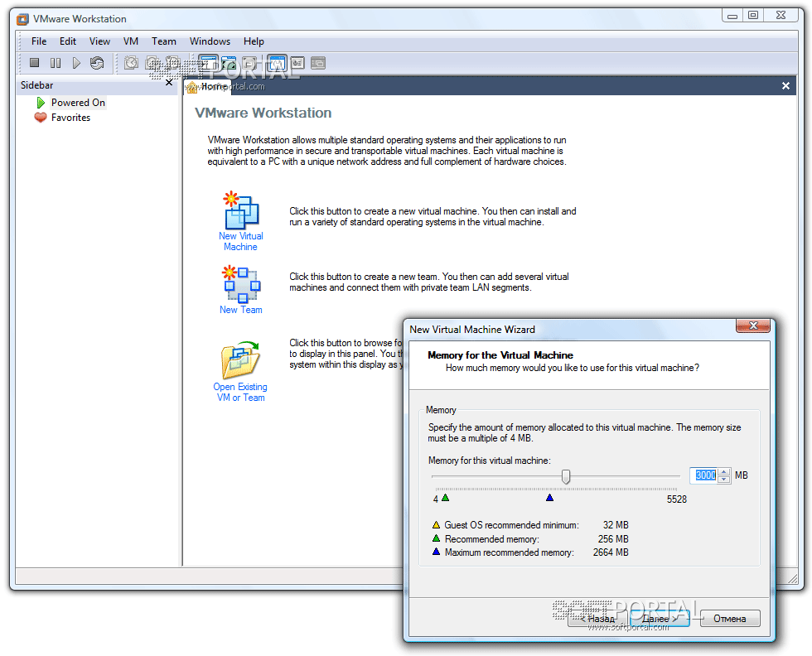Click the New Team link
The image size is (812, 656).
click(x=241, y=310)
